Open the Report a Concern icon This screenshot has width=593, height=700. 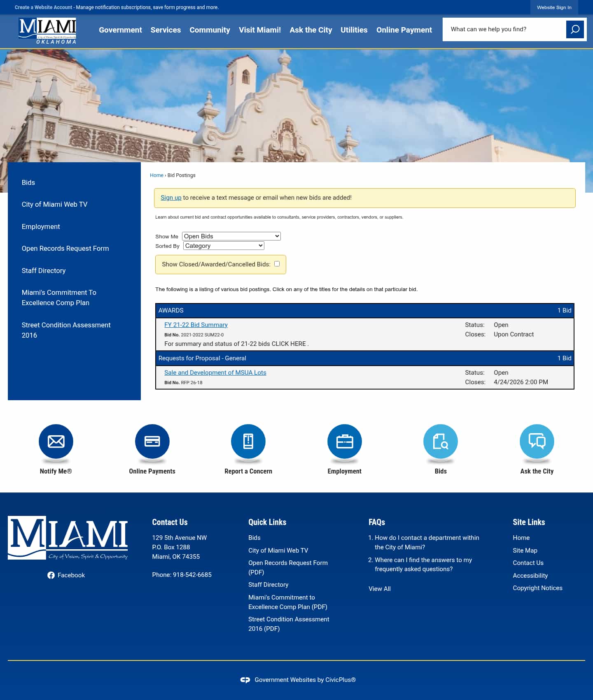[248, 441]
